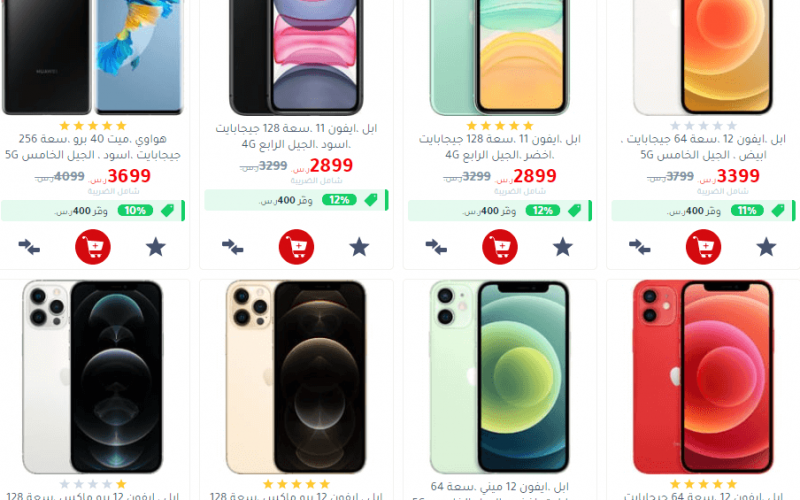Add Huawei Mate 40 Pro to cart
The width and height of the screenshot is (800, 500).
(93, 247)
